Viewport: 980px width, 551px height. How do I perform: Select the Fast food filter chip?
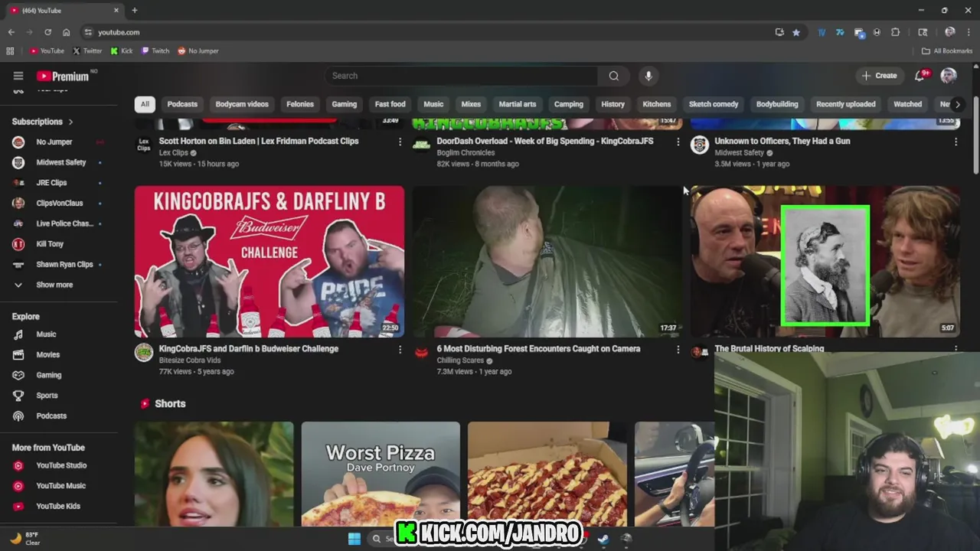[x=390, y=104]
